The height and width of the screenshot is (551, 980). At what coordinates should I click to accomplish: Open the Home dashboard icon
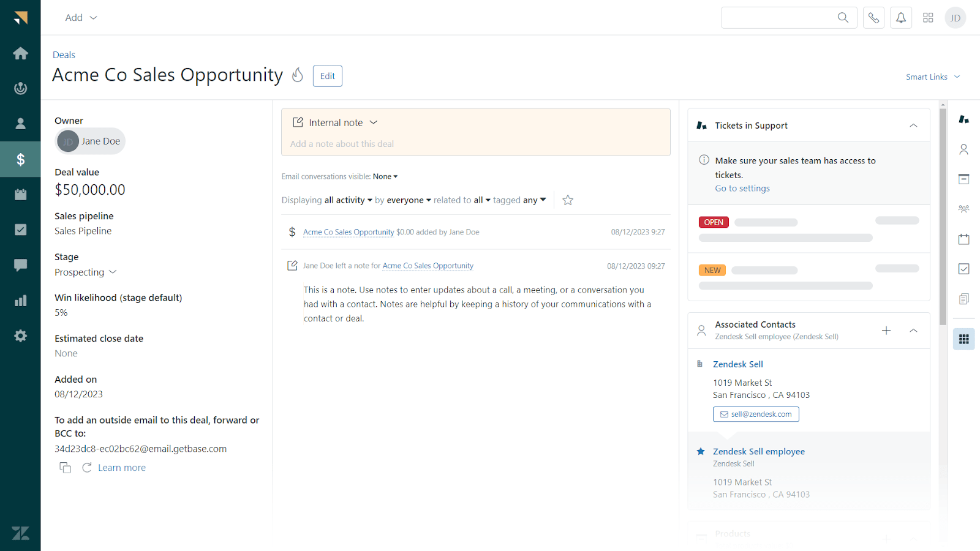(20, 53)
